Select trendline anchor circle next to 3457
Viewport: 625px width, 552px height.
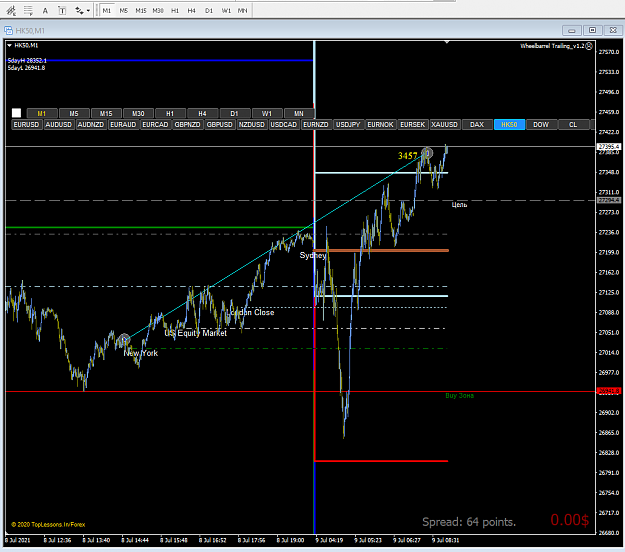(x=427, y=153)
